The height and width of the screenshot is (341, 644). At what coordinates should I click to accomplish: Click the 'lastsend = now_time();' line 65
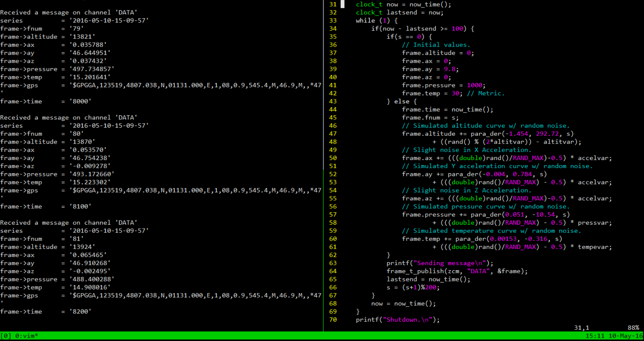pyautogui.click(x=428, y=279)
